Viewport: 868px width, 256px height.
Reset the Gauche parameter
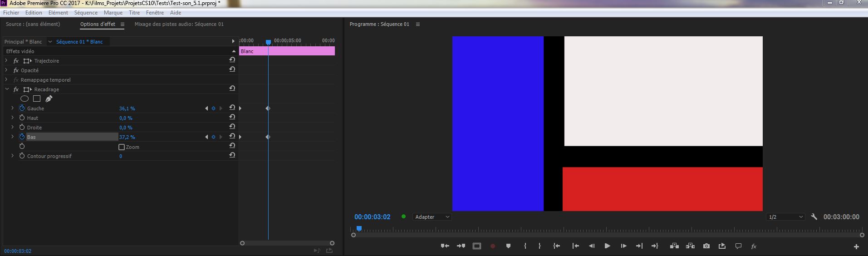232,108
